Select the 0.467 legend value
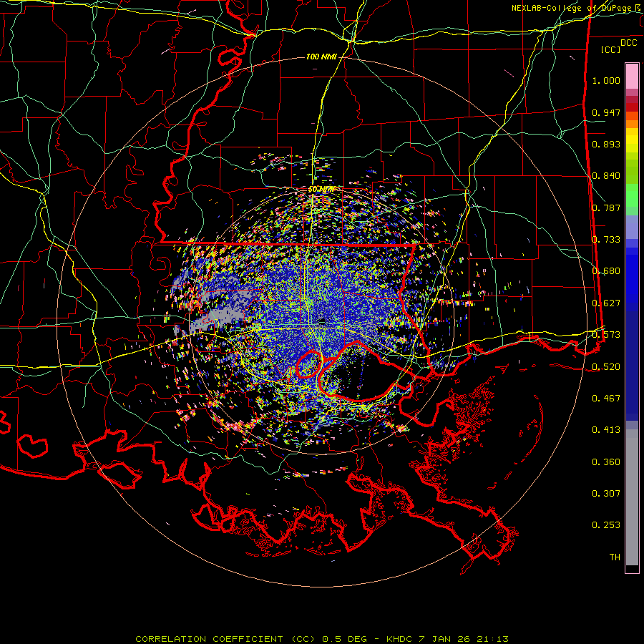The height and width of the screenshot is (644, 644). (606, 399)
